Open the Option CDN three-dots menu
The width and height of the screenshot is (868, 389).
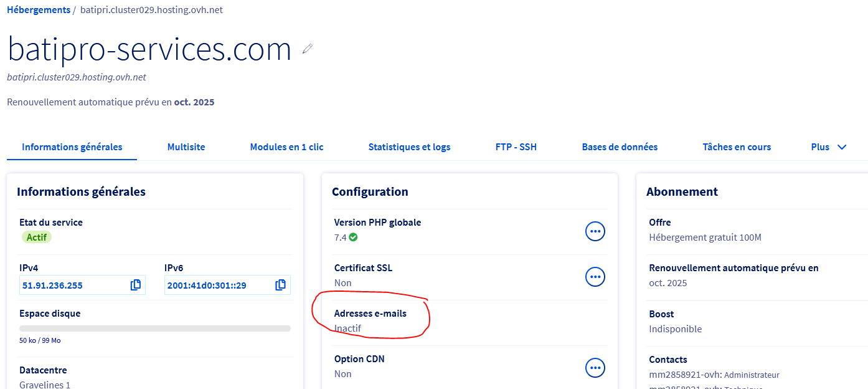(595, 368)
